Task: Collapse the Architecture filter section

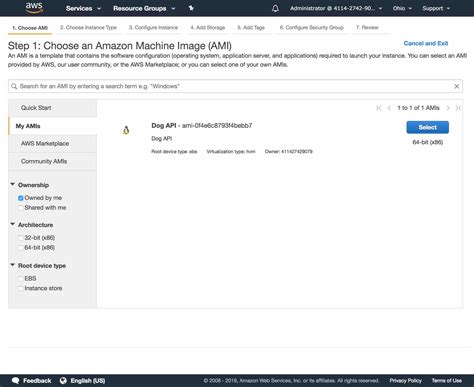Action: point(13,224)
